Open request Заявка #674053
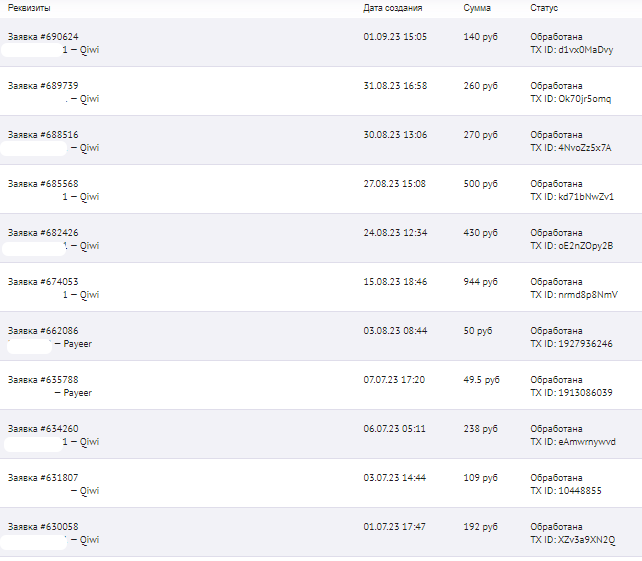 tap(43, 282)
